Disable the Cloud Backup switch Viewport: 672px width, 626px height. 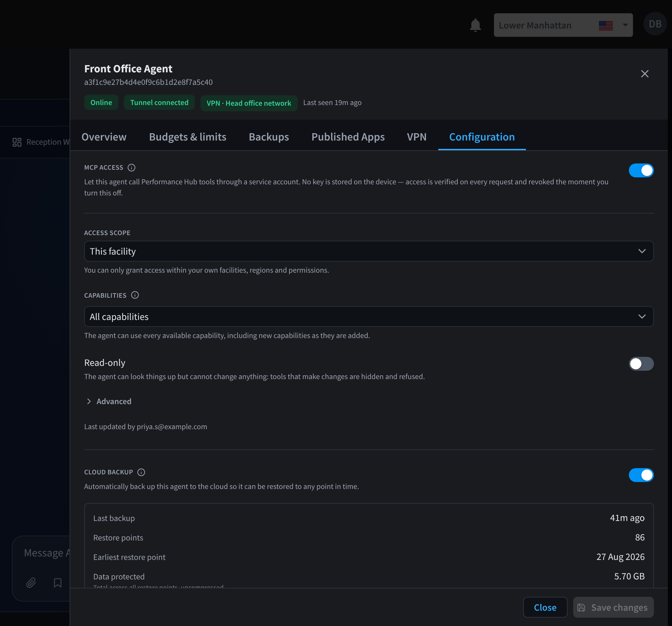tap(641, 475)
